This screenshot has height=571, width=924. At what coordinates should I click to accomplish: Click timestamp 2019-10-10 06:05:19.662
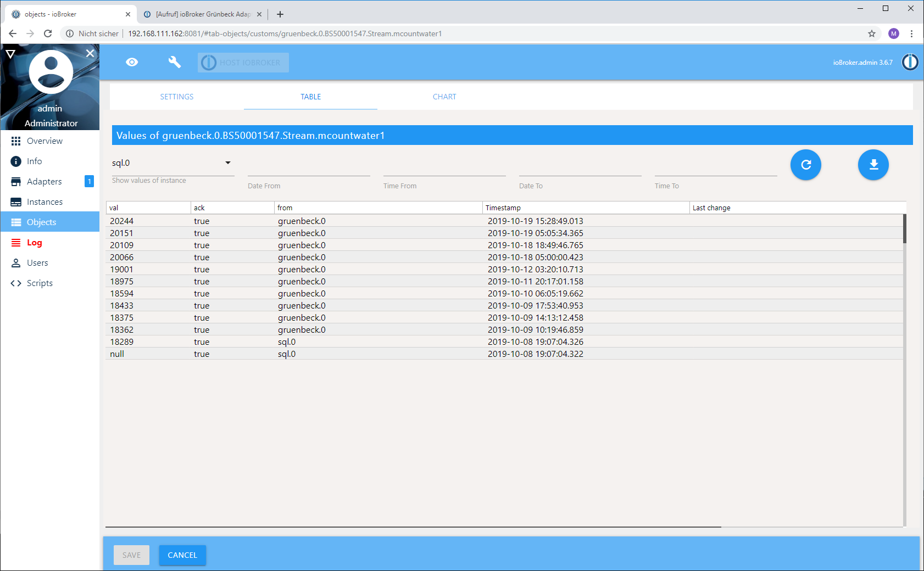pos(536,293)
